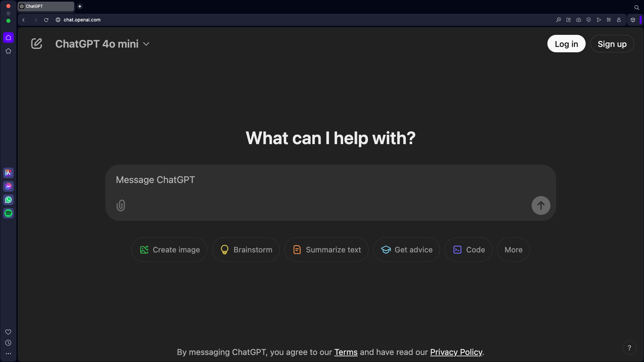
Task: View site info via the globe icon
Action: 58,20
